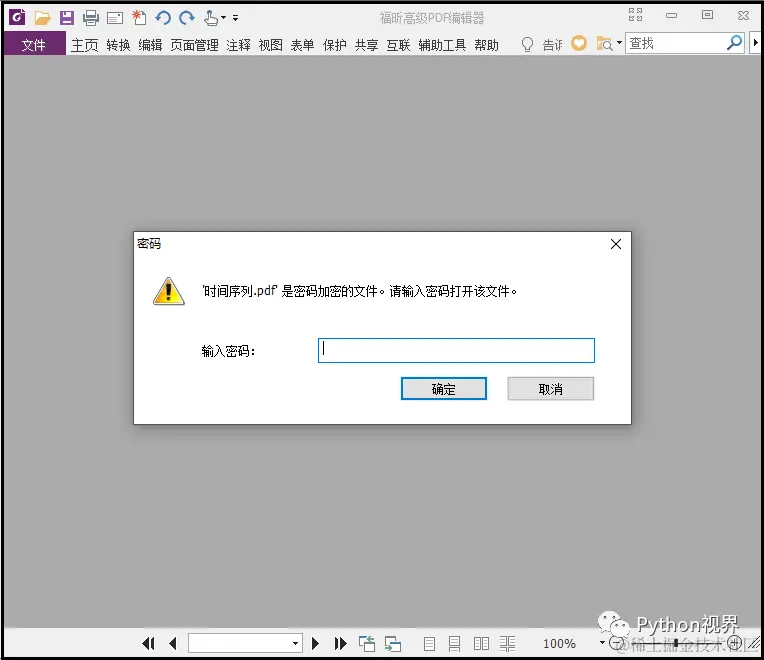Switch to the 主页 tab

click(x=85, y=45)
